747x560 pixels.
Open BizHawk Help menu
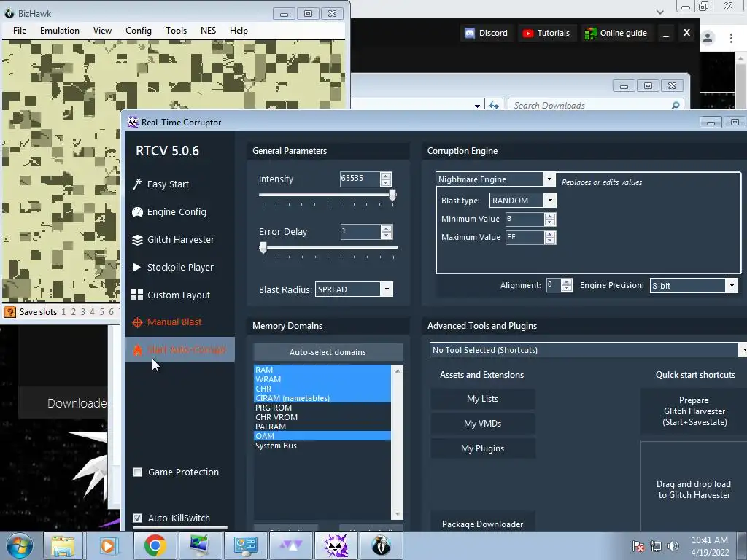(x=239, y=31)
